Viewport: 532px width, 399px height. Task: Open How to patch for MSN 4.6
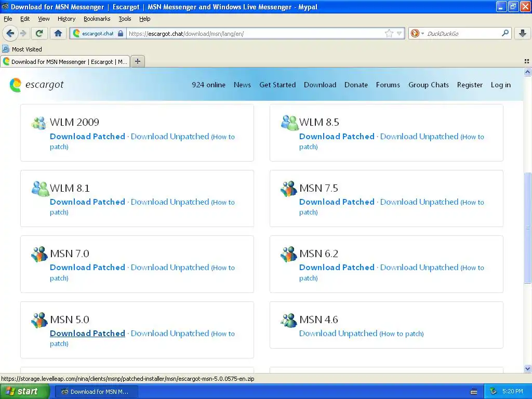402,334
